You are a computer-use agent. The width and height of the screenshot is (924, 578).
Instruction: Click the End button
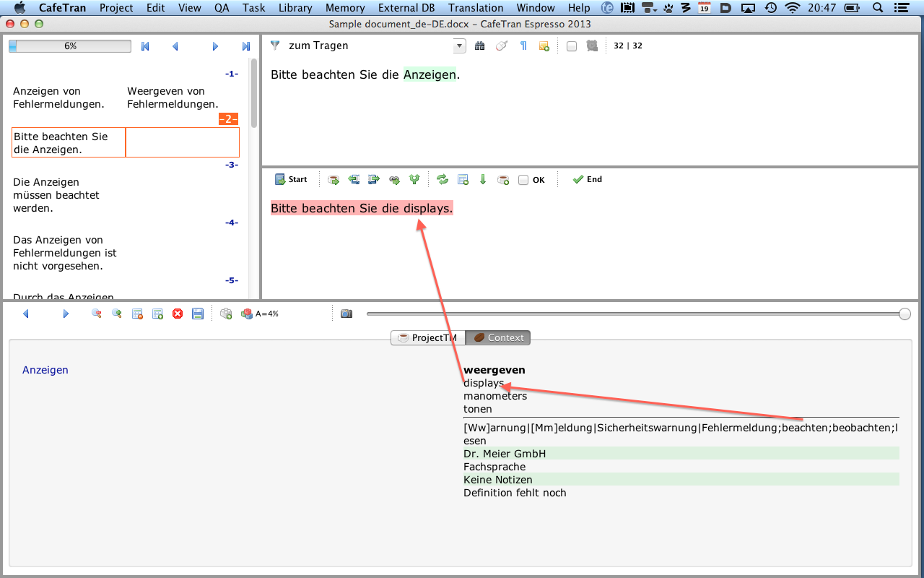[587, 180]
